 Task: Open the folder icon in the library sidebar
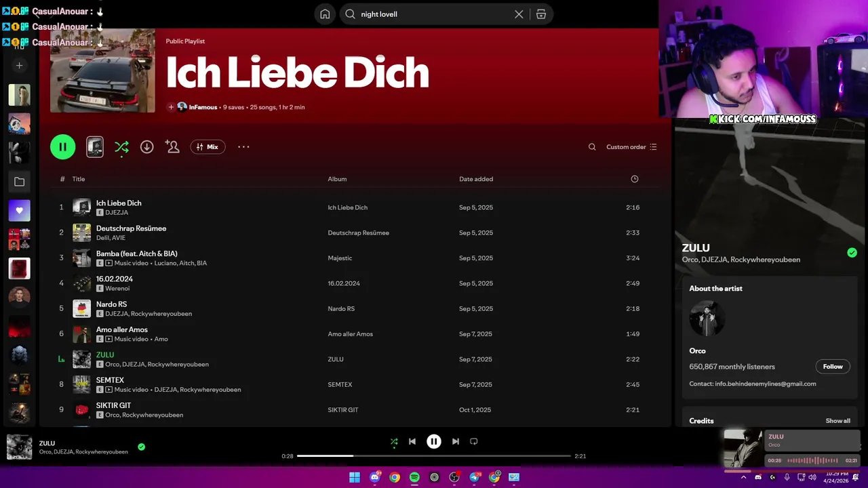point(19,182)
